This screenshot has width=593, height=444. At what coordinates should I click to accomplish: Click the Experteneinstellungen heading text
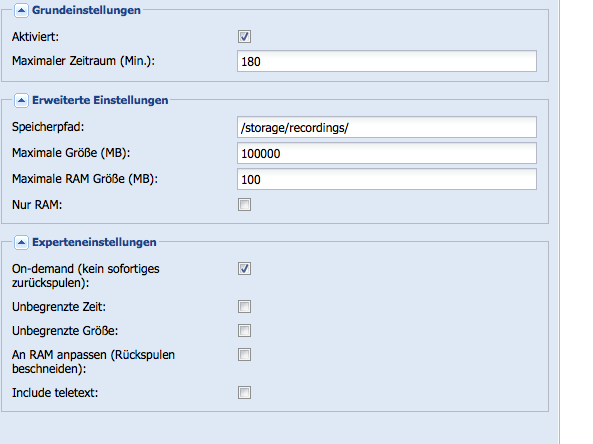[94, 242]
